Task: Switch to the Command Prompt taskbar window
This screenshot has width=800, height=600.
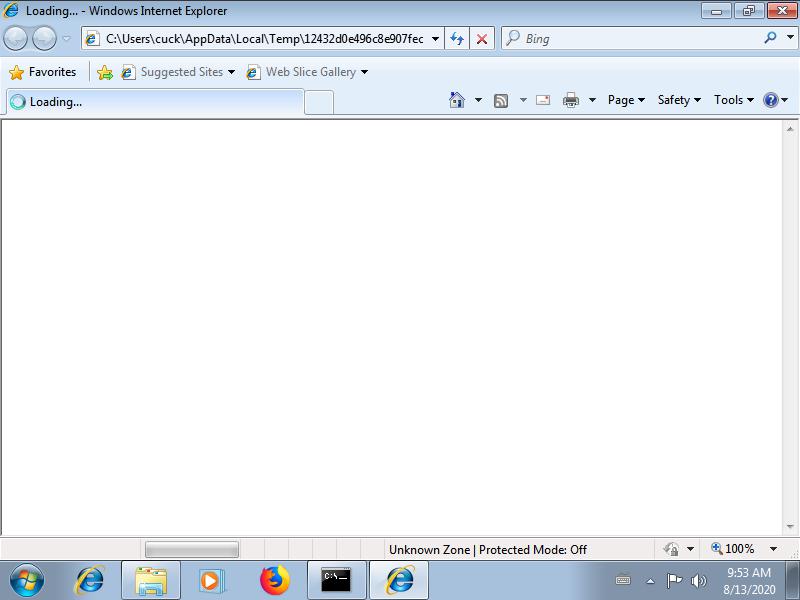Action: [337, 580]
